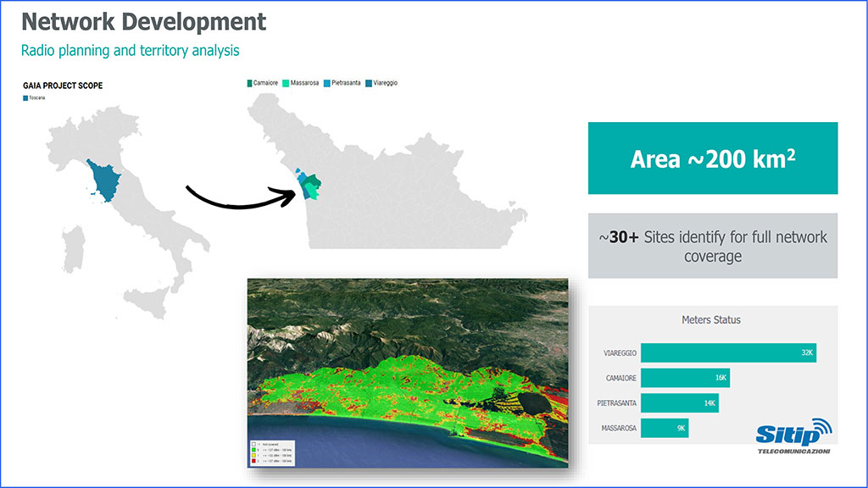Click the Pietrasanta 14K bar

679,403
